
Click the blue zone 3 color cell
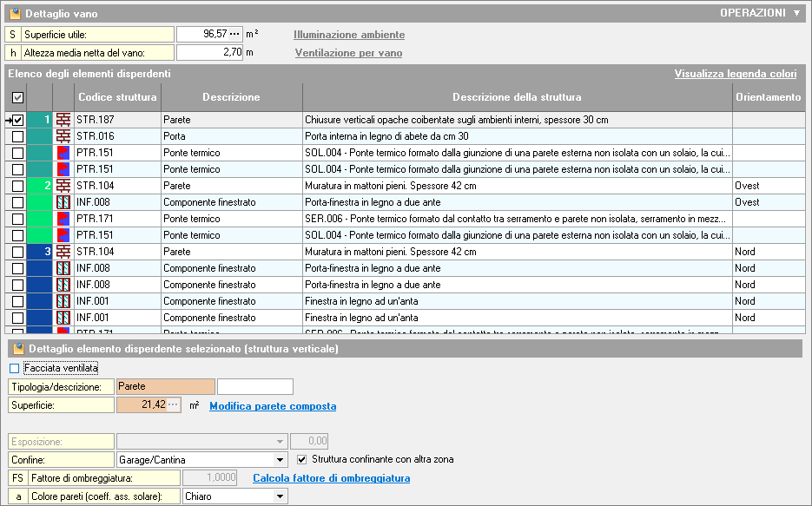click(40, 252)
